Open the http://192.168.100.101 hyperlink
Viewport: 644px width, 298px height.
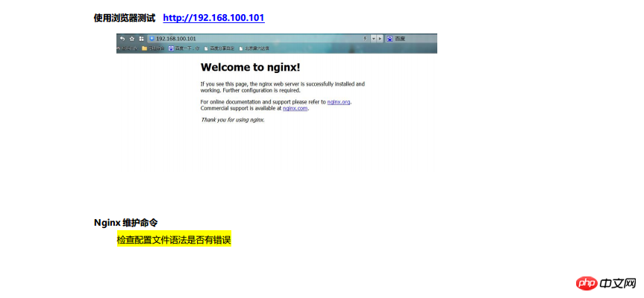(x=213, y=18)
